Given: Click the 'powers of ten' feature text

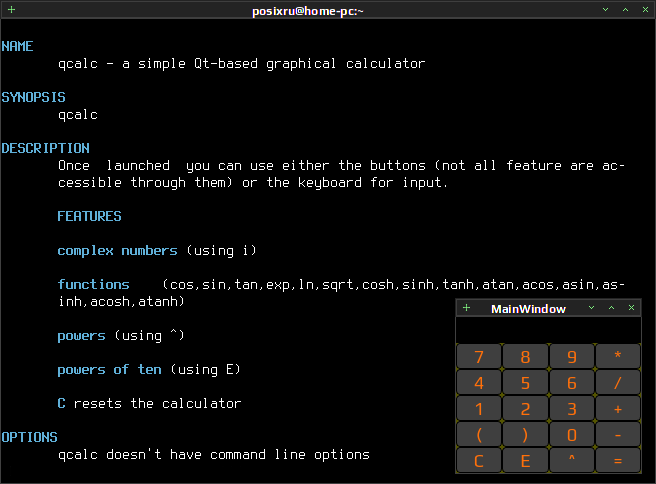Looking at the screenshot, I should click(x=109, y=370).
